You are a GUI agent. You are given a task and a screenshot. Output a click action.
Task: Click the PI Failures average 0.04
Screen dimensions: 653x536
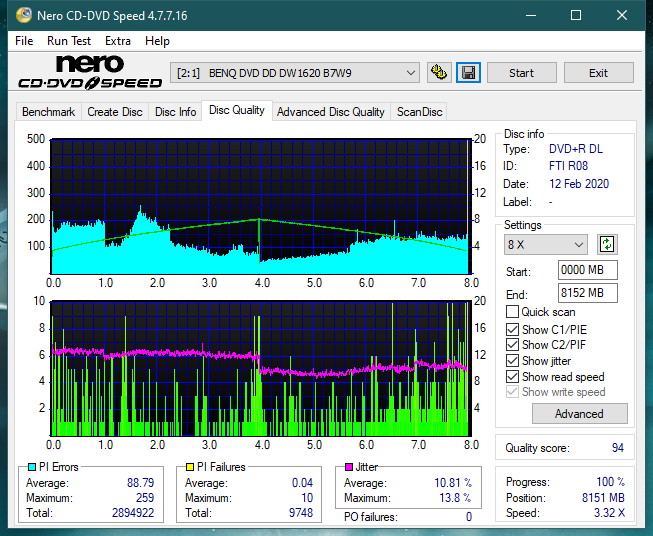click(x=302, y=483)
